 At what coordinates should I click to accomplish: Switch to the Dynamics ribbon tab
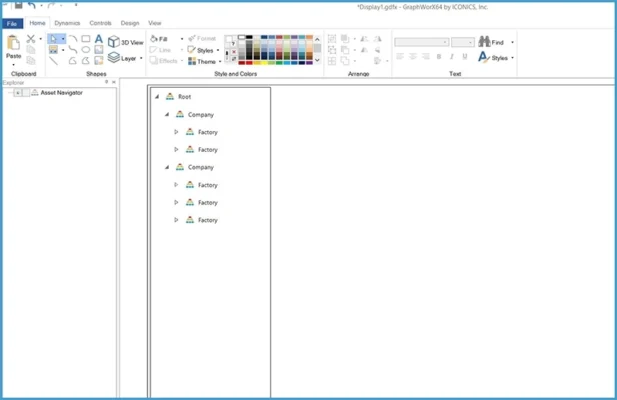[67, 22]
